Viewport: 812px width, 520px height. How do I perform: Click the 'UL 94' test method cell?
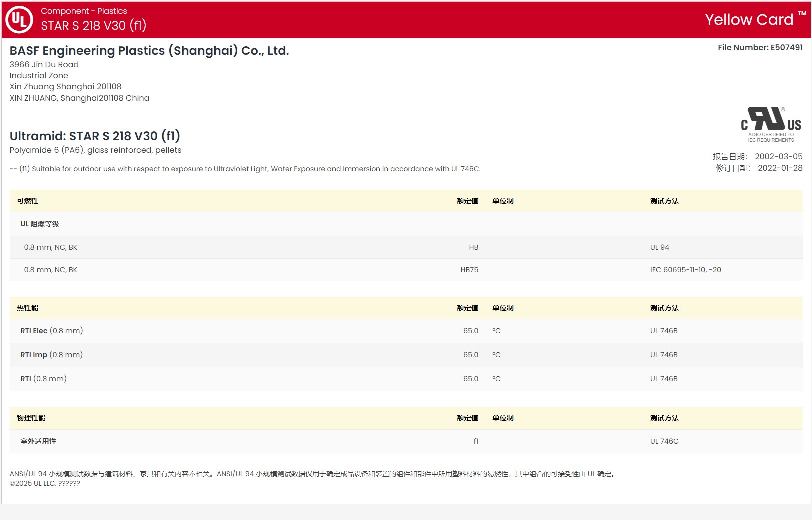point(659,247)
